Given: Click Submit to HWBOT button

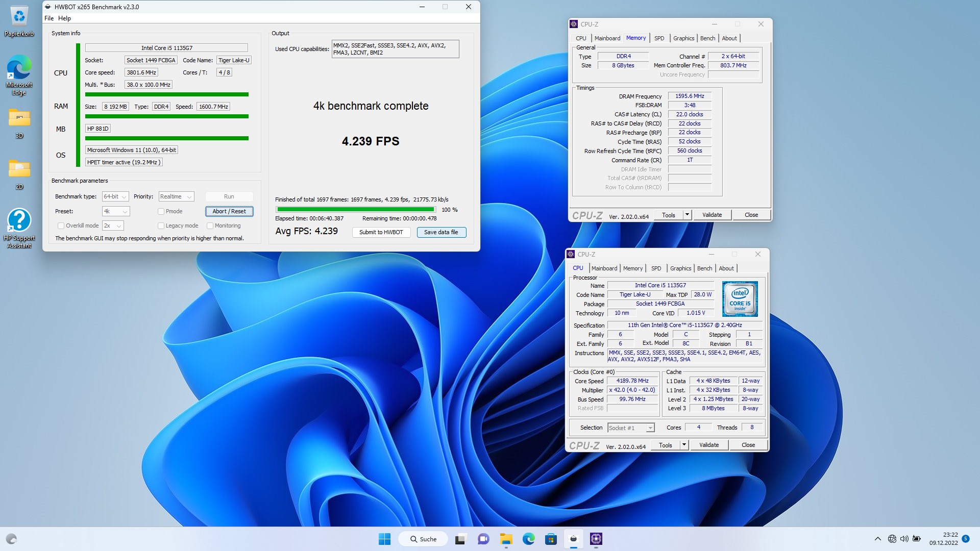Looking at the screenshot, I should (381, 232).
